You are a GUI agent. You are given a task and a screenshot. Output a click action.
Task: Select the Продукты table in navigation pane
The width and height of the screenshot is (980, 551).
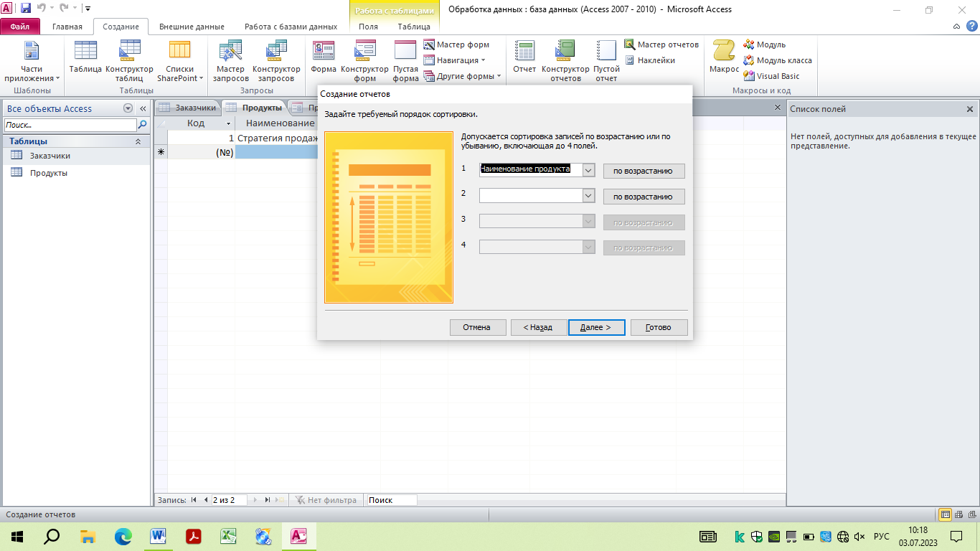[x=75, y=173]
